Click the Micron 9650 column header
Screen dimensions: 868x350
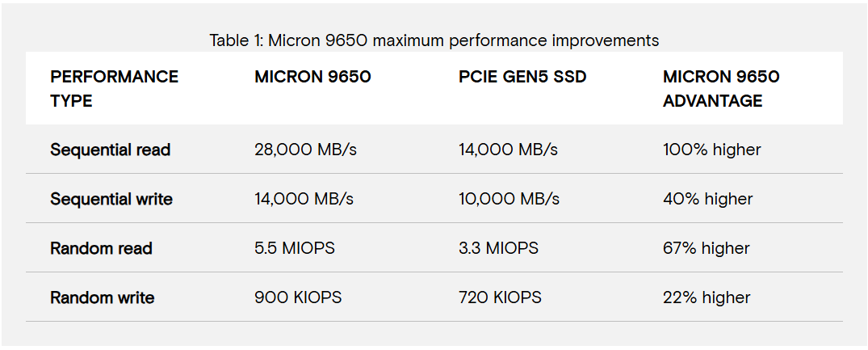(312, 78)
